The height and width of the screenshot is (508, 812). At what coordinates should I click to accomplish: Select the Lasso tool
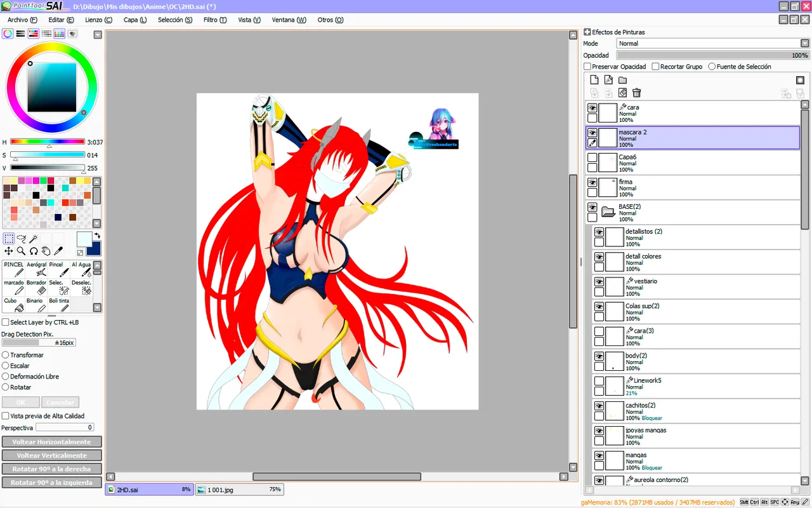click(21, 239)
